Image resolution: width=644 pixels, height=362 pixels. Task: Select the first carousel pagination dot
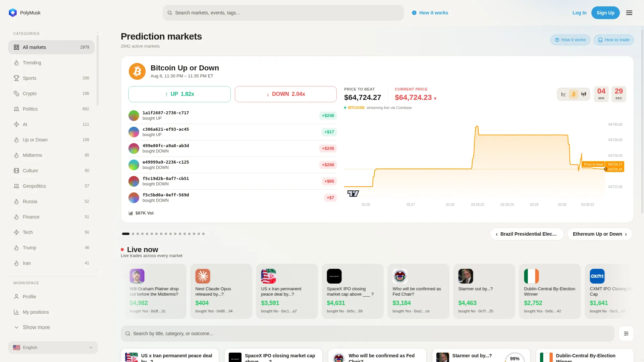(x=126, y=234)
